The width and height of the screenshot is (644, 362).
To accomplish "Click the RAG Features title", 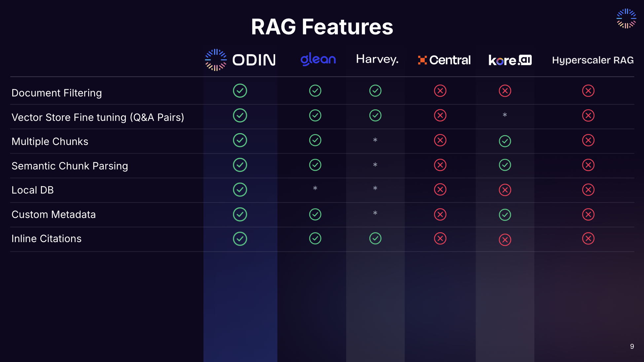I will (x=322, y=27).
